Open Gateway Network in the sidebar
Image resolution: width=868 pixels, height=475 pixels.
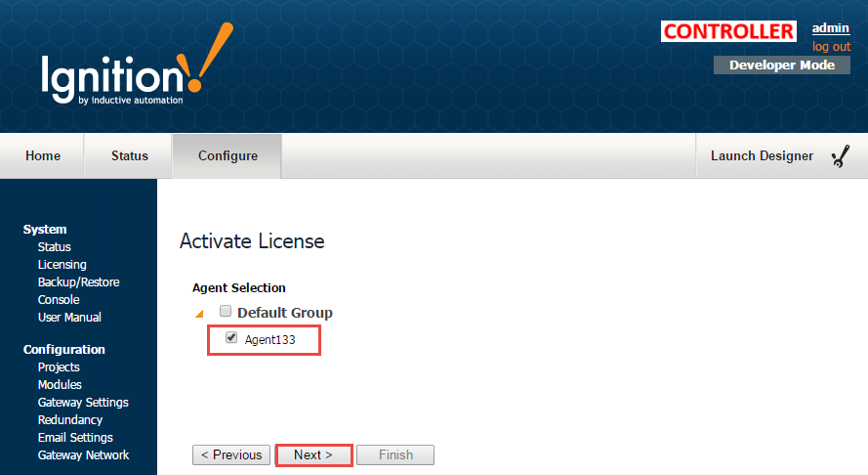click(83, 455)
